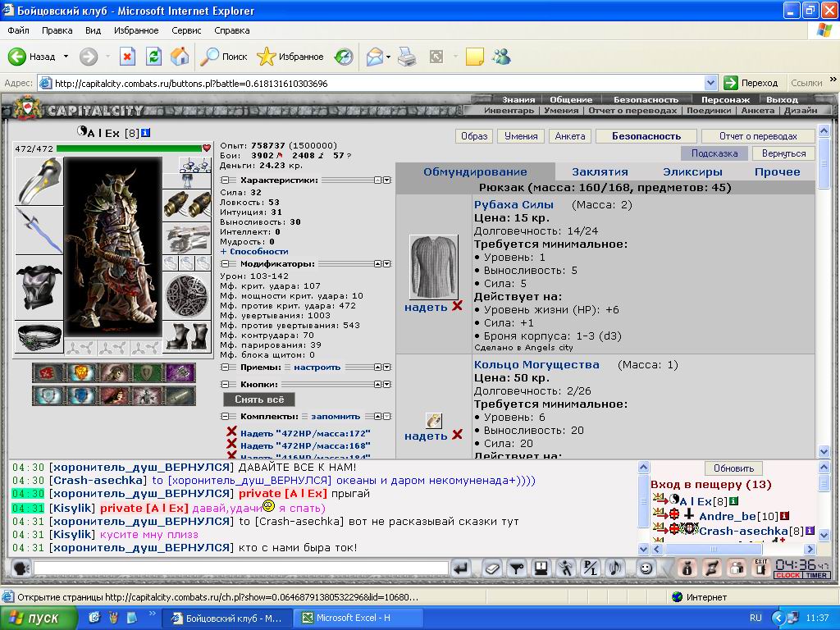Click the chat filter funnel icon

click(x=517, y=568)
